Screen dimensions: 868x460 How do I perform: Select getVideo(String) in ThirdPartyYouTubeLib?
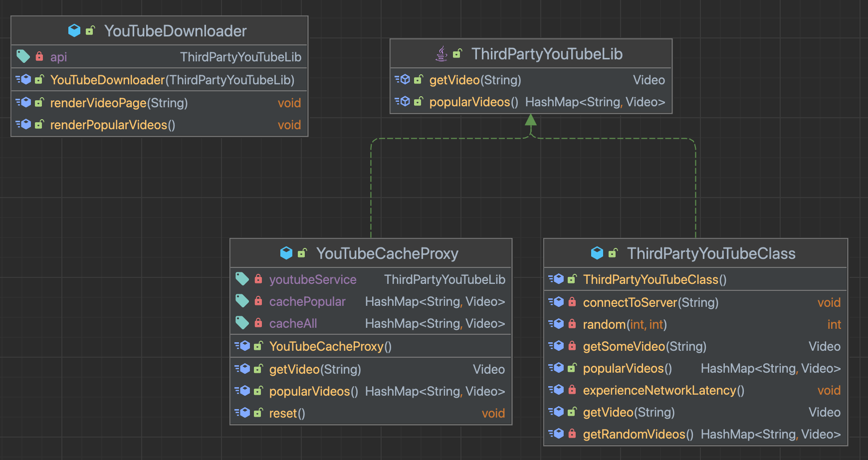475,80
